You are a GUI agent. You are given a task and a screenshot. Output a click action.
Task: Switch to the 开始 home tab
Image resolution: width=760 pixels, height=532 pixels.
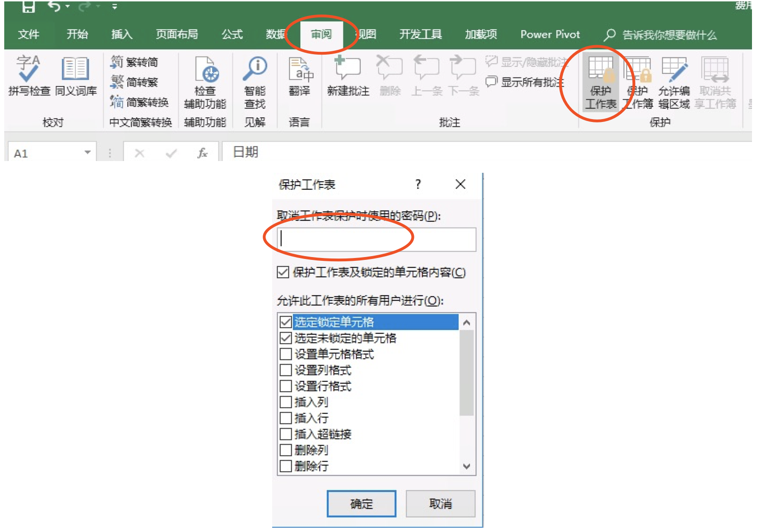[x=77, y=34]
